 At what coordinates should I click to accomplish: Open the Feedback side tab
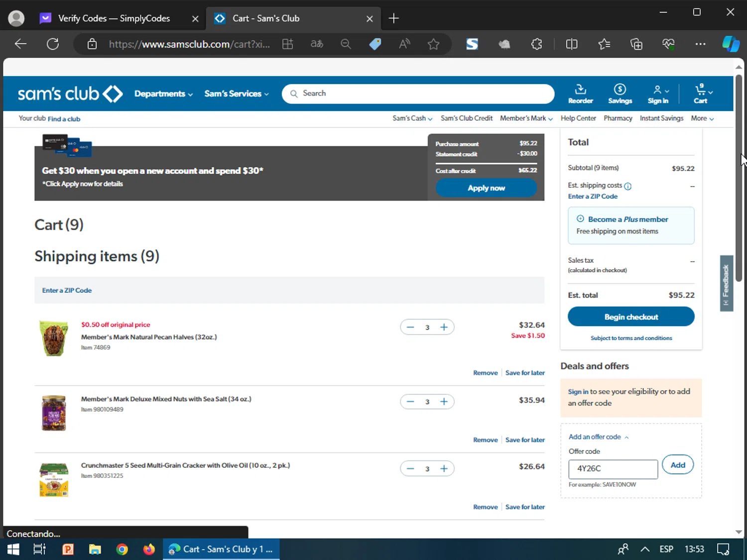(x=726, y=283)
